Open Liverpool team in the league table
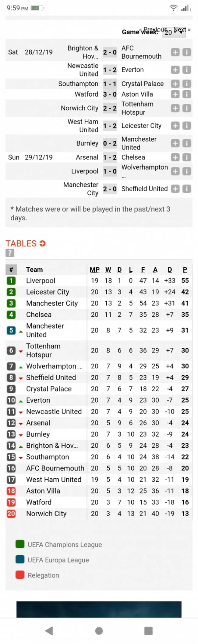This screenshot has width=198, height=644. (x=41, y=281)
